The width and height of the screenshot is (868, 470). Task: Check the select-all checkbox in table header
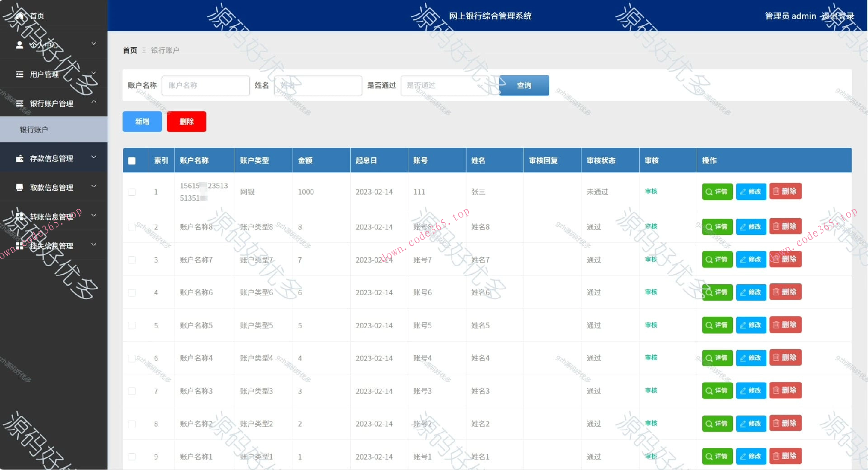pos(132,160)
